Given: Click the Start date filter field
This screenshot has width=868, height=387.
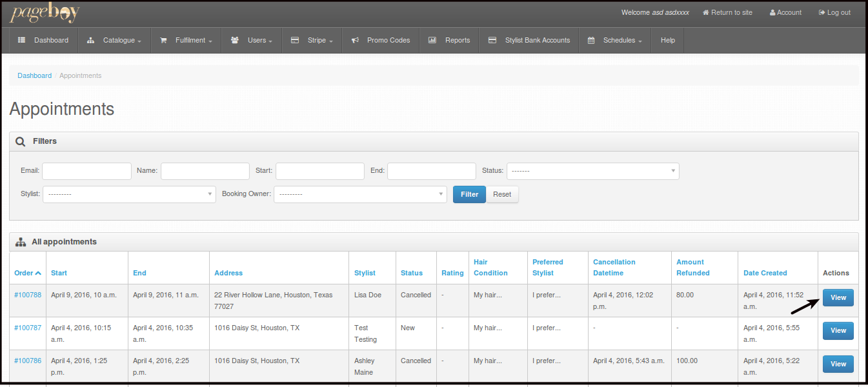Looking at the screenshot, I should [x=320, y=171].
